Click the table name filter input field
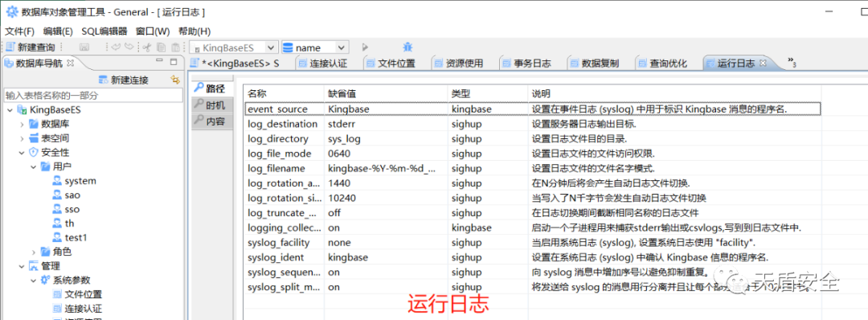 click(x=93, y=95)
